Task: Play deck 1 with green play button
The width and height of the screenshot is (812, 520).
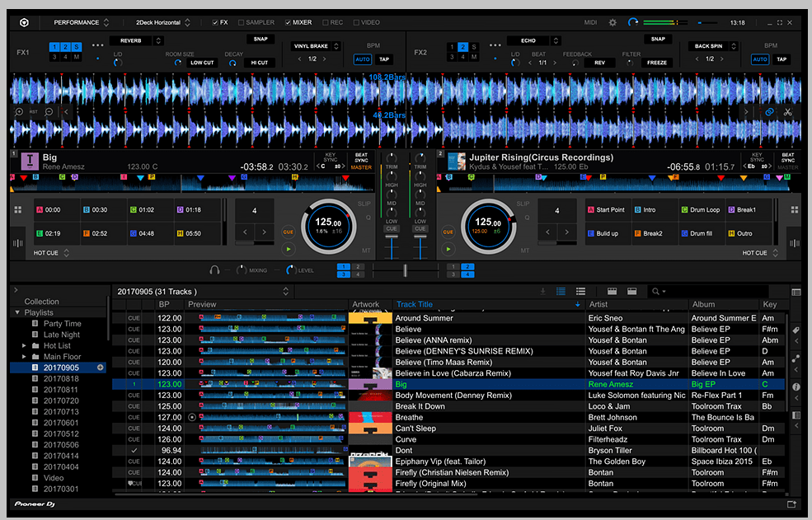Action: [288, 249]
